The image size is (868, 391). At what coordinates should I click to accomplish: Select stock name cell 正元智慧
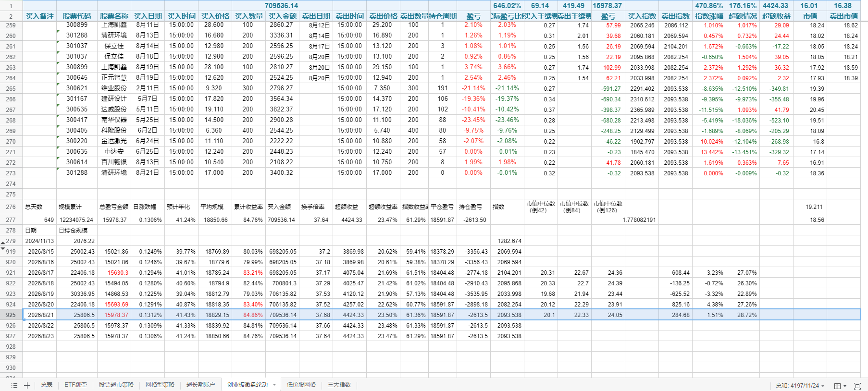(114, 78)
